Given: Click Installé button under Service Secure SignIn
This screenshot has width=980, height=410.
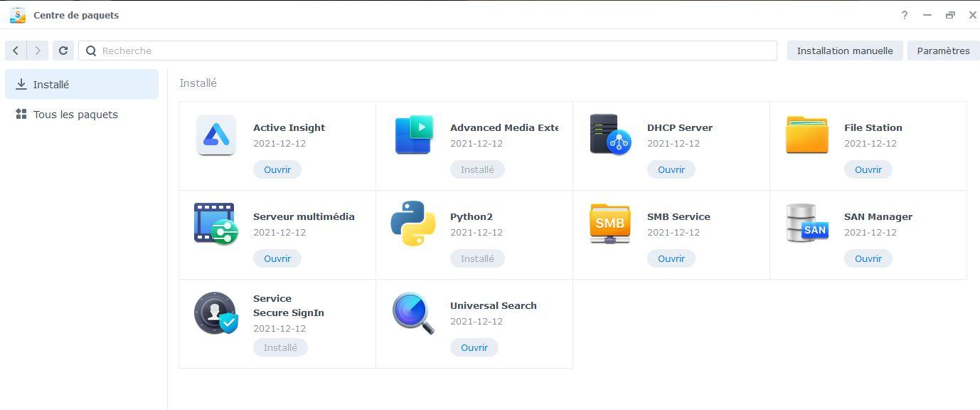Looking at the screenshot, I should (x=280, y=347).
